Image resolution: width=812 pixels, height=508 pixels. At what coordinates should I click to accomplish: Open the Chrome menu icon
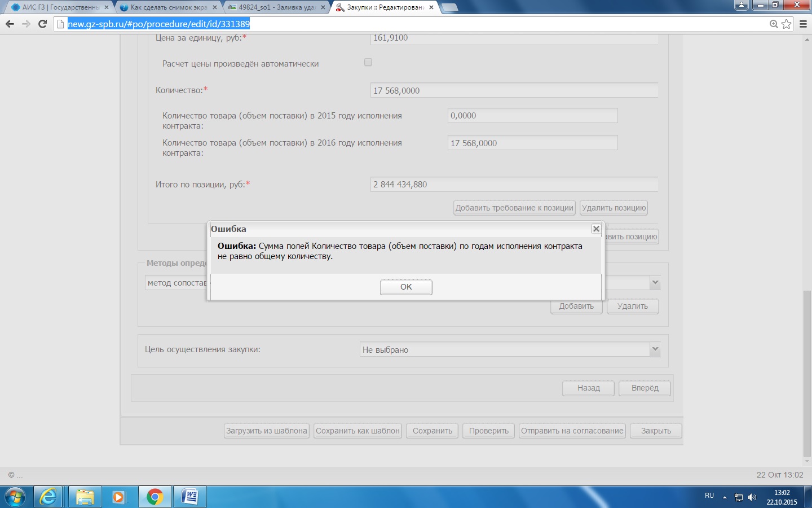tap(804, 24)
